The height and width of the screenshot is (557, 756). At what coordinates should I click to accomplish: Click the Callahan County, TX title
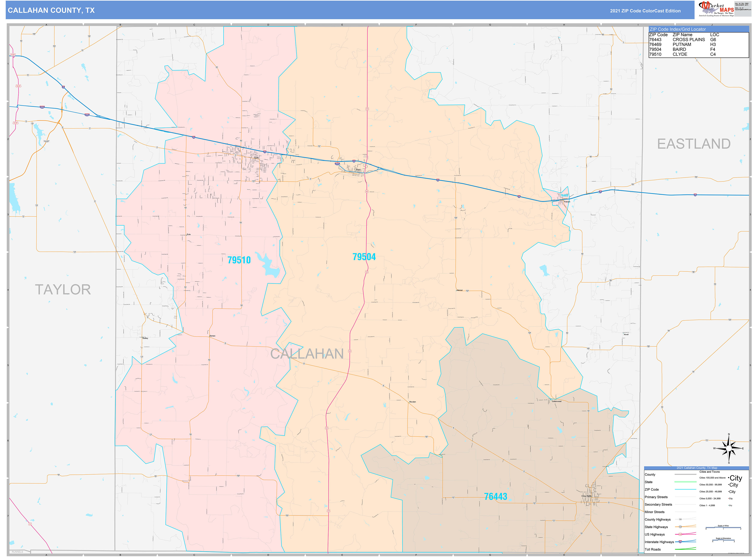coord(51,10)
